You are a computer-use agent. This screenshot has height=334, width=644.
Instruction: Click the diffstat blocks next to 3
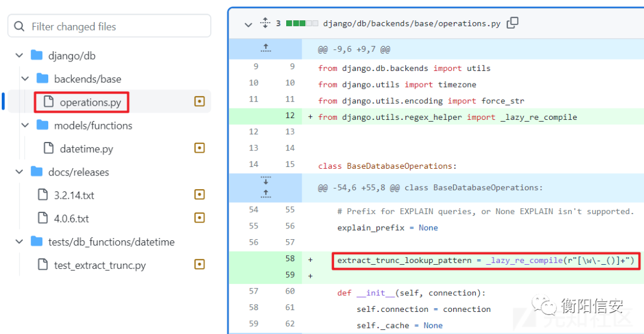point(302,23)
